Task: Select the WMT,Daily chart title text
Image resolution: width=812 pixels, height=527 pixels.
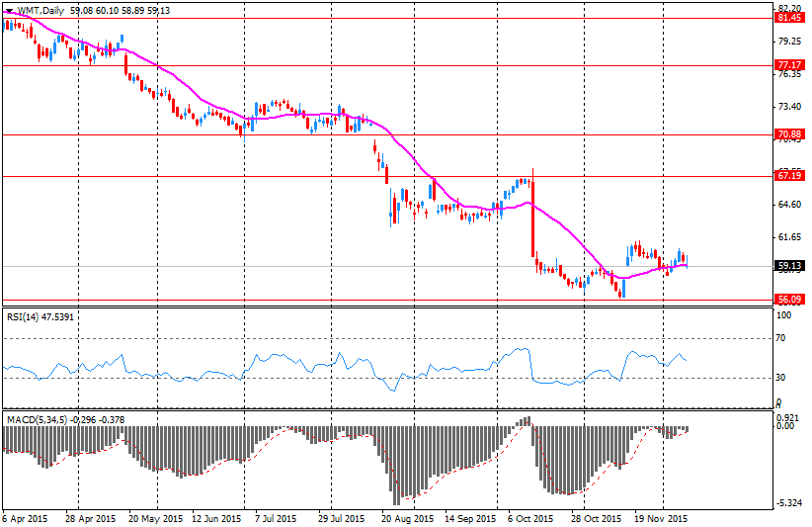Action: 41,10
